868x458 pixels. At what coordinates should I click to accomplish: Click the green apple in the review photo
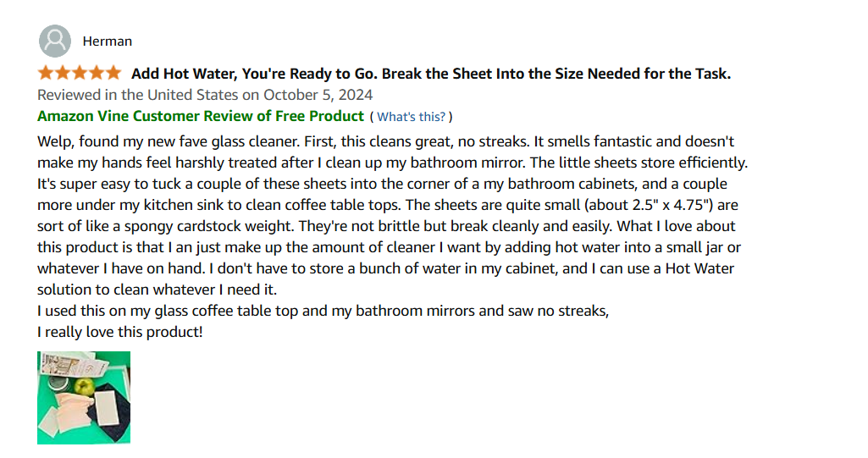tap(86, 386)
